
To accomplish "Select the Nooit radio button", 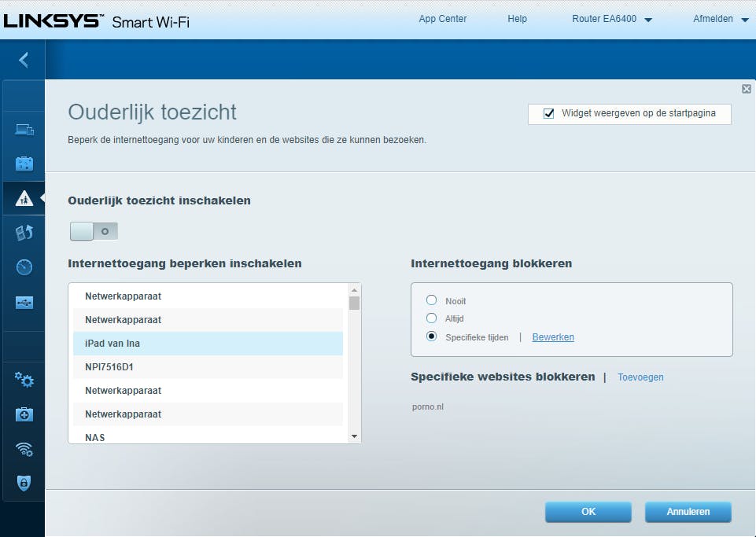I will [432, 300].
